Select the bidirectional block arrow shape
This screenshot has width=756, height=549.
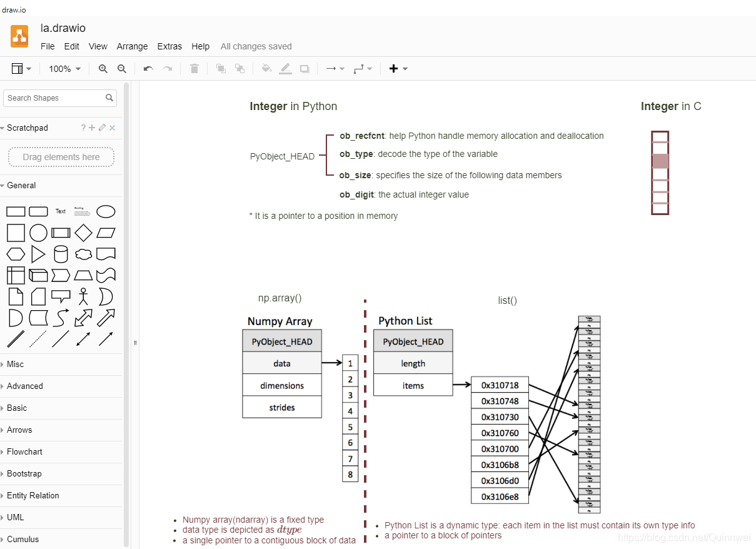click(x=83, y=318)
